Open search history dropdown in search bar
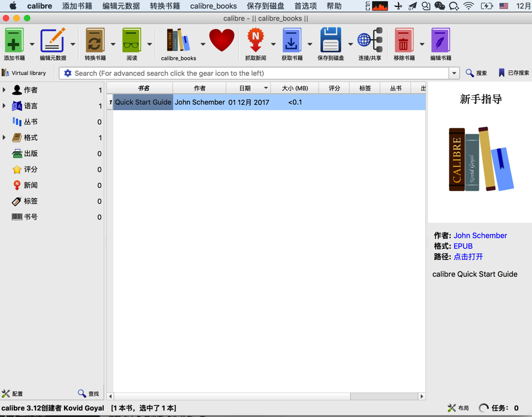Screen dimensions: 532x417 point(454,73)
